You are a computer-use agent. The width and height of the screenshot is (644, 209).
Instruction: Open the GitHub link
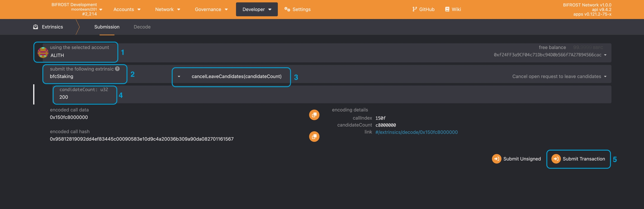tap(423, 9)
